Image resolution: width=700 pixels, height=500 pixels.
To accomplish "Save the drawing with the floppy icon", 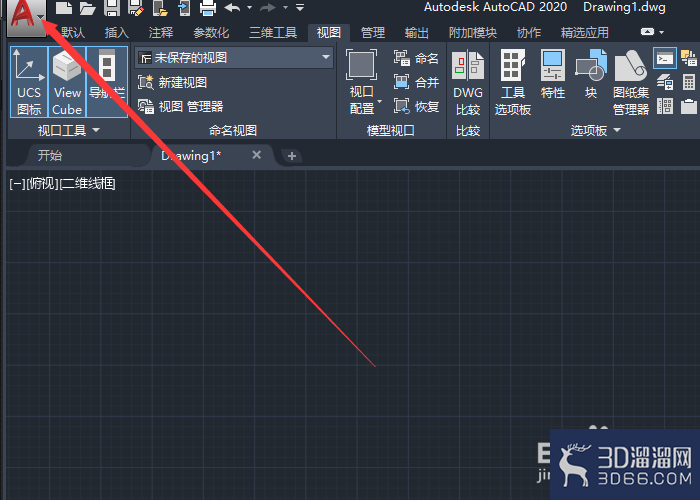I will (112, 8).
